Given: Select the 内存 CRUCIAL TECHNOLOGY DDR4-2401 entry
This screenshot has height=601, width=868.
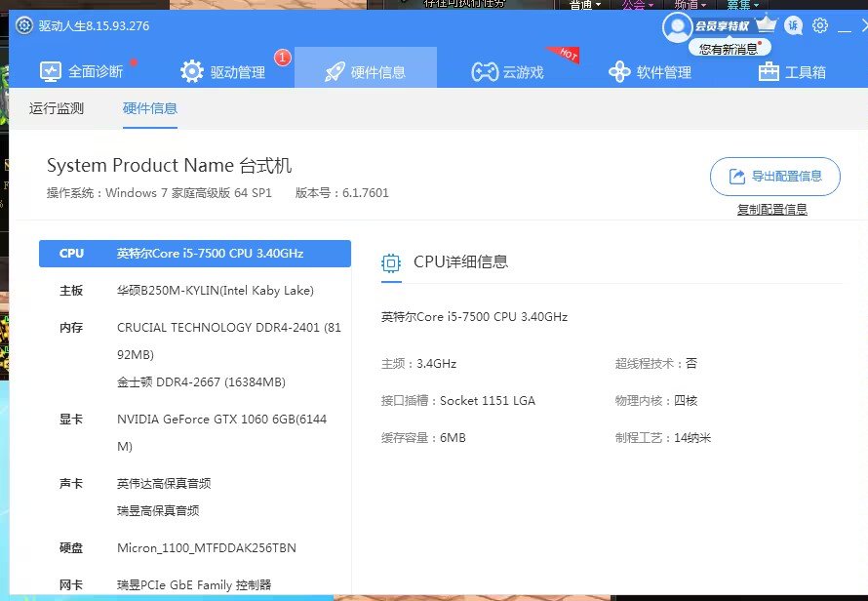Looking at the screenshot, I should (x=228, y=341).
